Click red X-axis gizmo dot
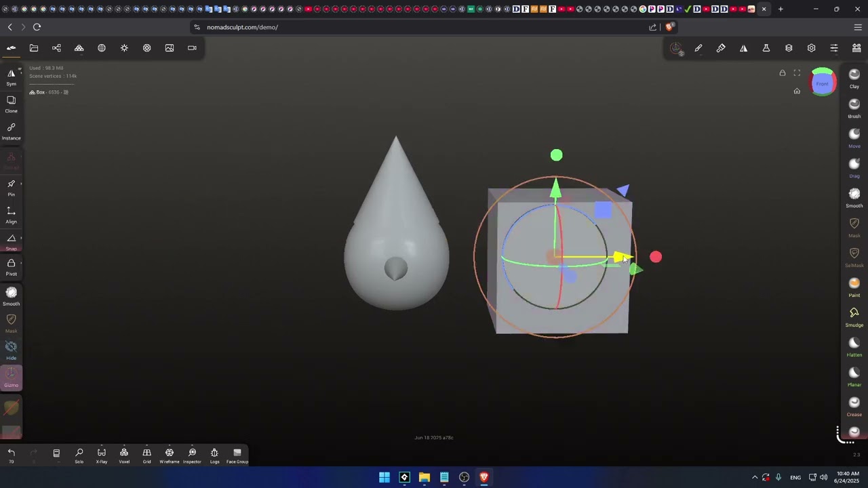This screenshot has height=488, width=868. tap(656, 257)
